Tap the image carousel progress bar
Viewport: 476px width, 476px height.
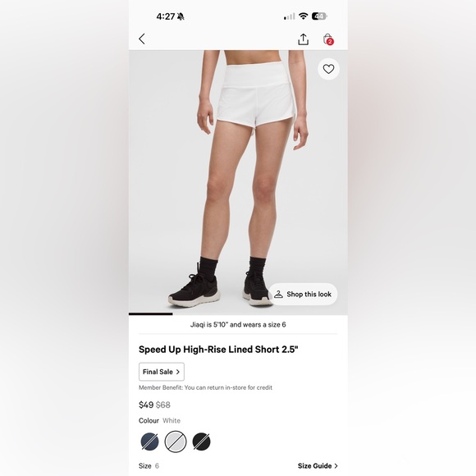(238, 314)
